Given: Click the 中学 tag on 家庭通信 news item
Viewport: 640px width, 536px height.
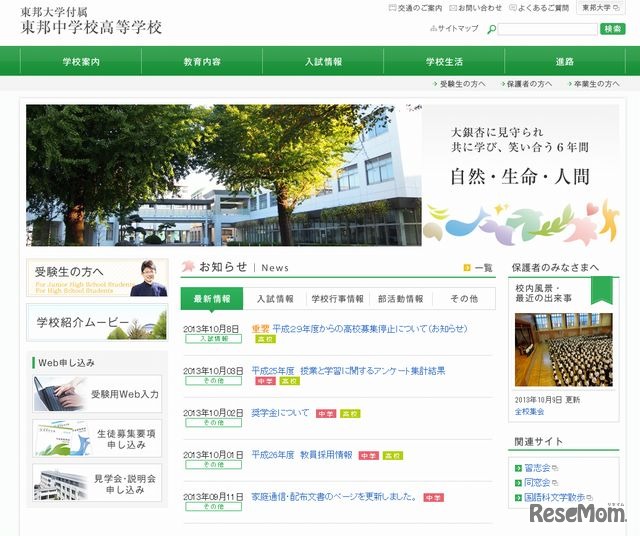Looking at the screenshot, I should point(433,498).
